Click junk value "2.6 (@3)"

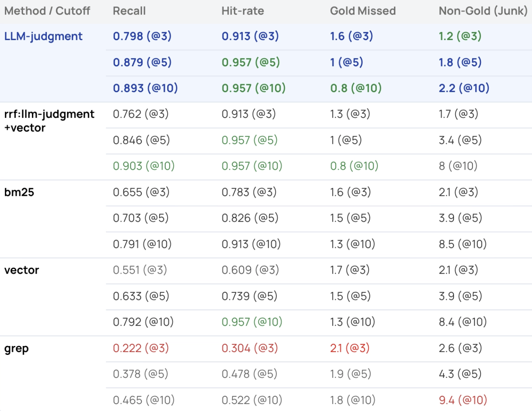pyautogui.click(x=460, y=348)
